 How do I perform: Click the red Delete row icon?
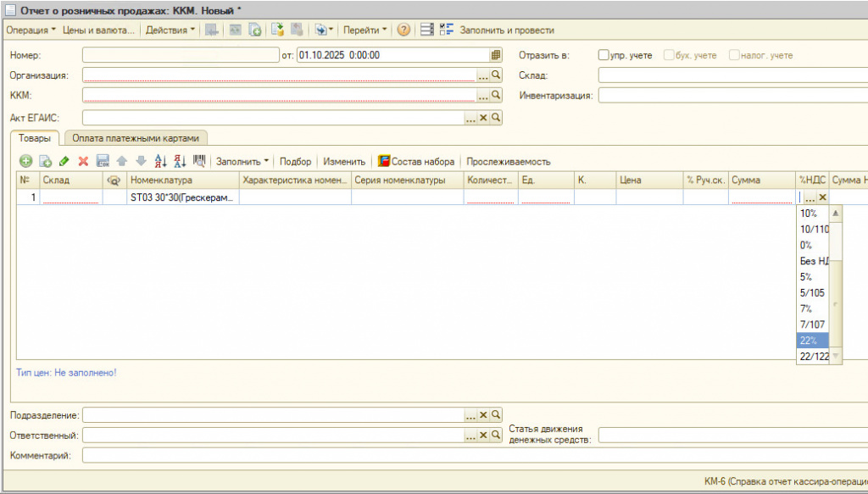click(83, 161)
